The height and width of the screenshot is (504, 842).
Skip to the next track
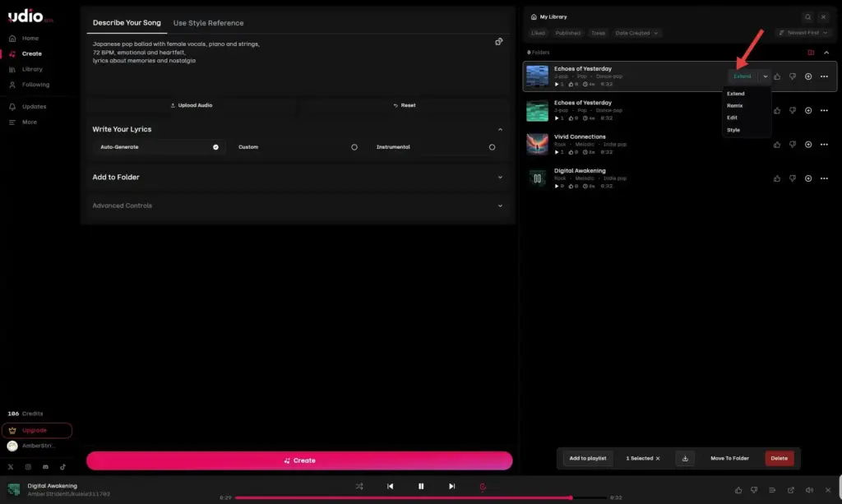point(451,486)
